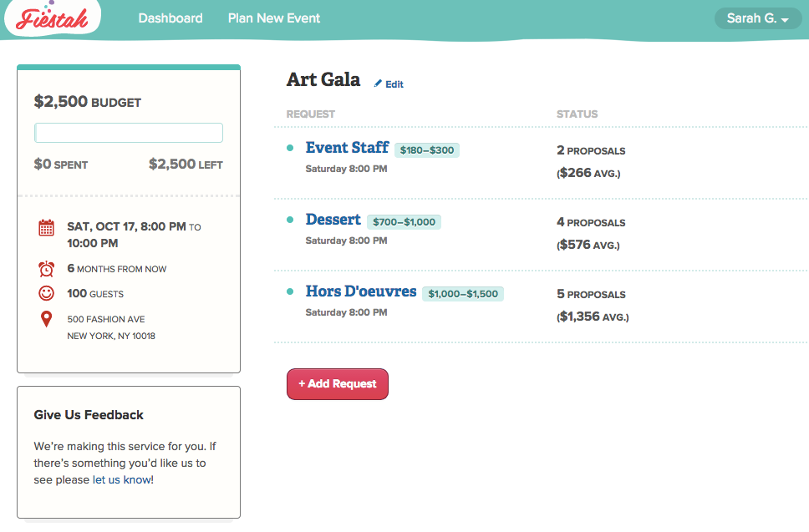
Task: Open the Sarah G. account dropdown
Action: pos(757,18)
